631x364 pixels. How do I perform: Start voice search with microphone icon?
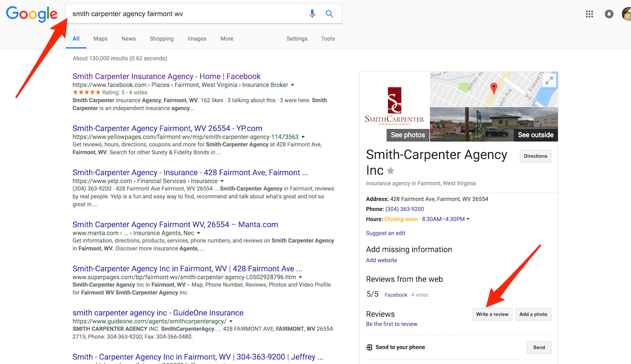tap(312, 14)
